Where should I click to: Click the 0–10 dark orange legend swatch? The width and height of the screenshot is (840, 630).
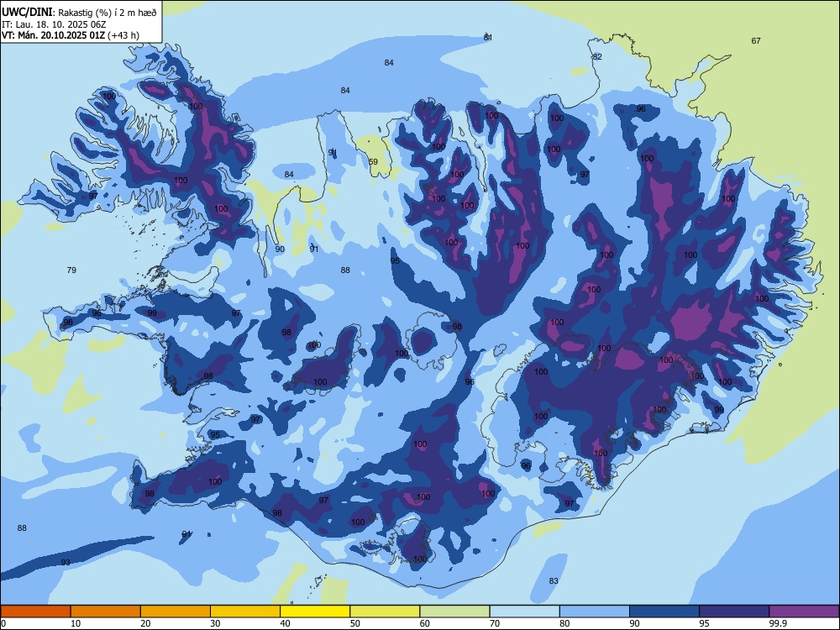click(35, 612)
